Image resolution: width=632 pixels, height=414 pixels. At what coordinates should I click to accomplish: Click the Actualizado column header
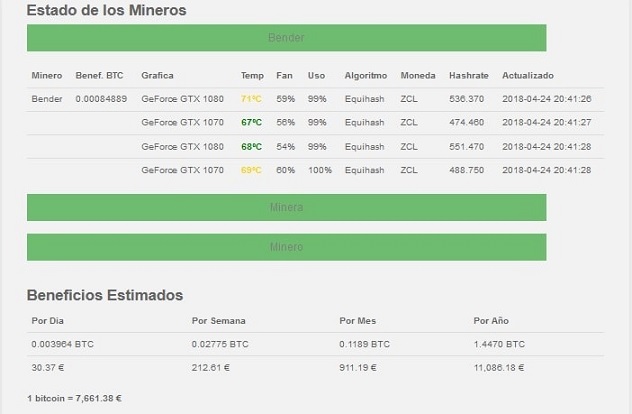528,76
